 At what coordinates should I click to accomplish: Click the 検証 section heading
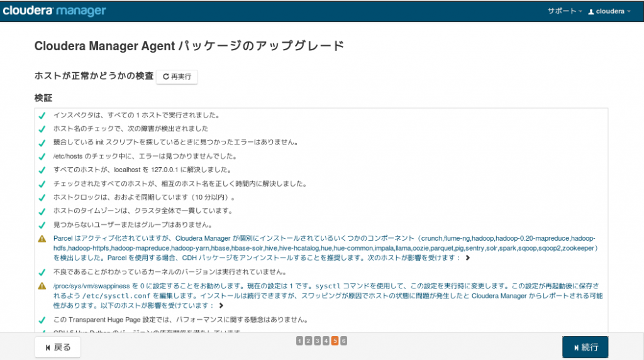tap(43, 98)
